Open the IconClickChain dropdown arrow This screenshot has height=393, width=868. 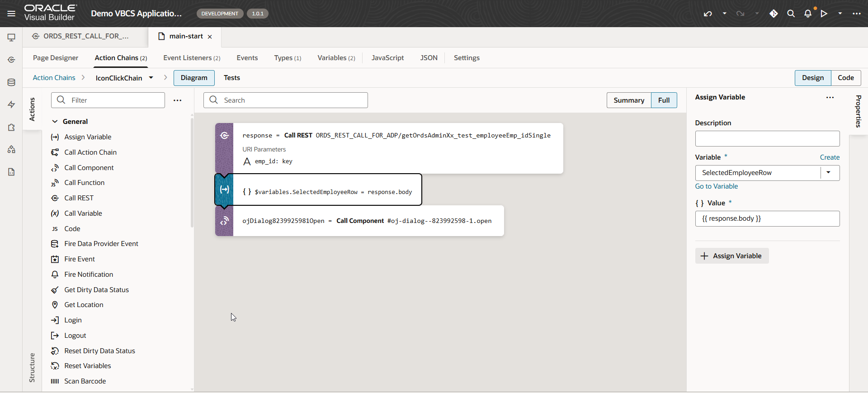click(x=151, y=78)
